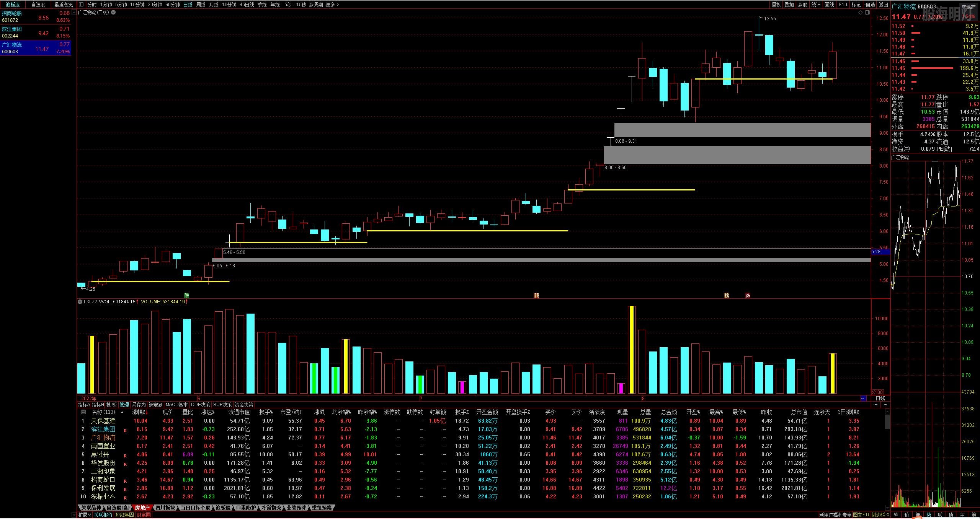Select 南国置业 row in table

480,446
